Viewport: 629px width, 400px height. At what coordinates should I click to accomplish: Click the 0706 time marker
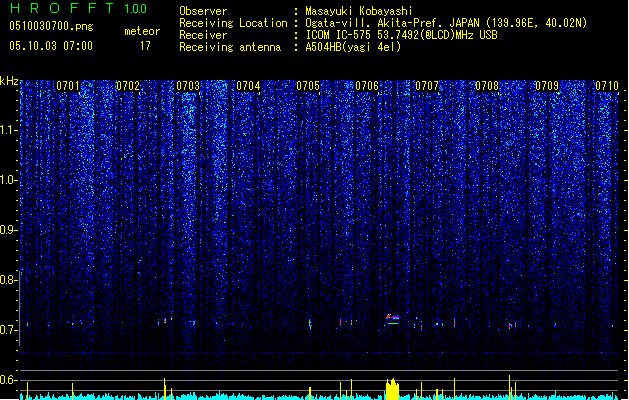click(367, 86)
